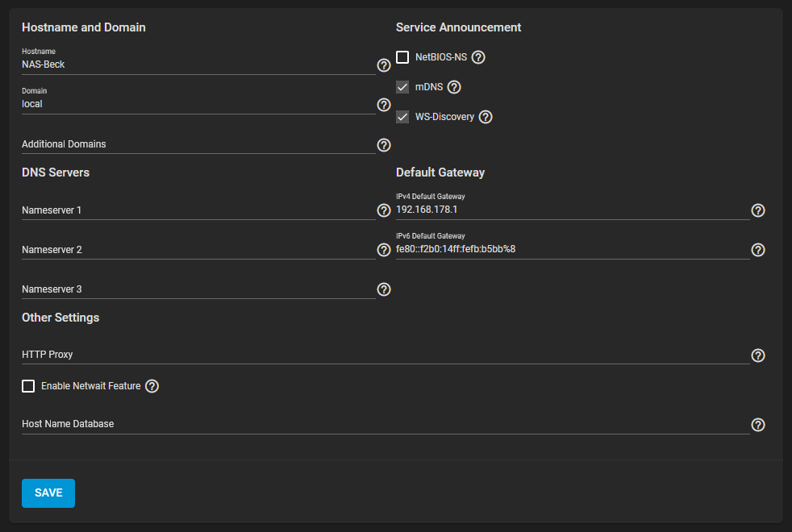This screenshot has height=532, width=792.
Task: Click help icon beside Nameserver 1
Action: 384,210
